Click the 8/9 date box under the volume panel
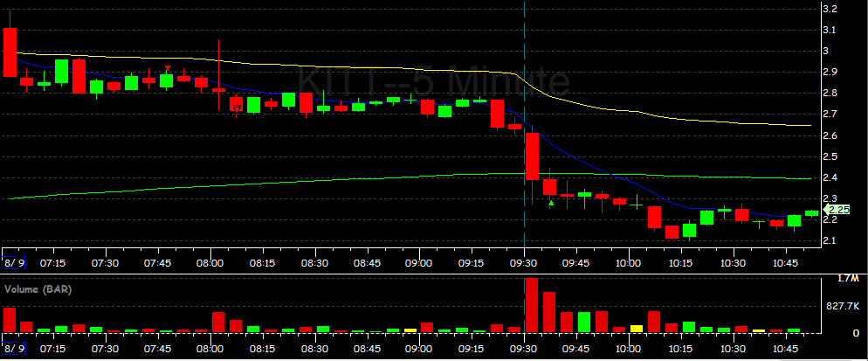 (x=14, y=349)
